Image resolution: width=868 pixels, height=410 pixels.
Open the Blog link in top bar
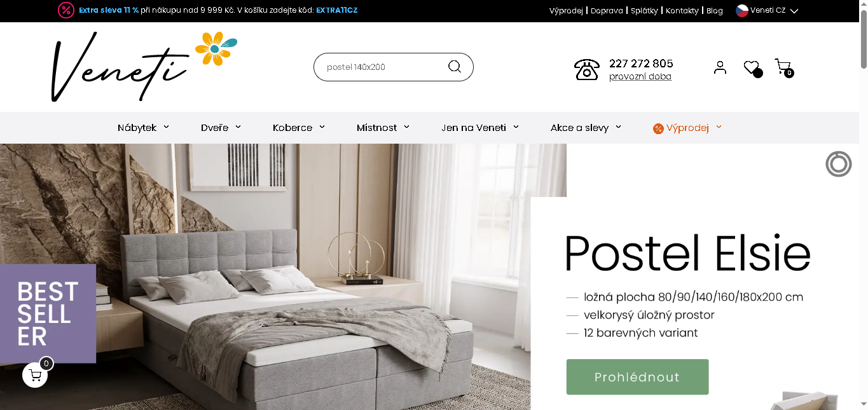click(x=715, y=11)
